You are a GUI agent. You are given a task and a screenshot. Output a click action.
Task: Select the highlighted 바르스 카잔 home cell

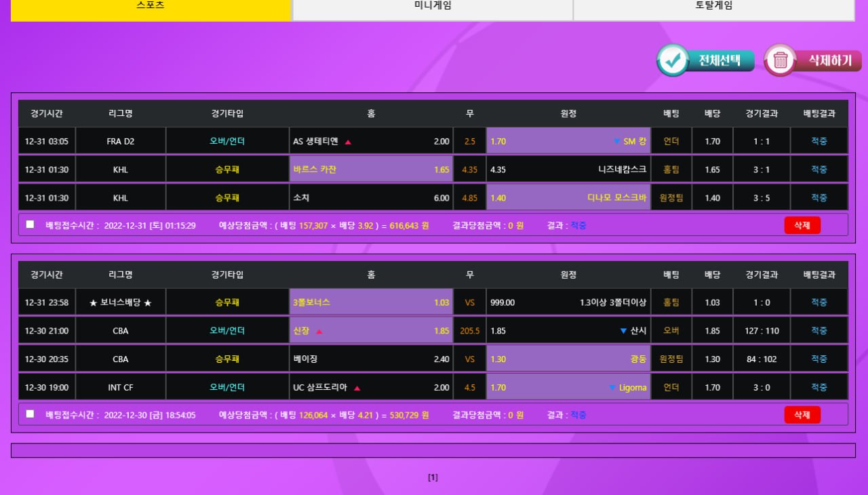371,170
